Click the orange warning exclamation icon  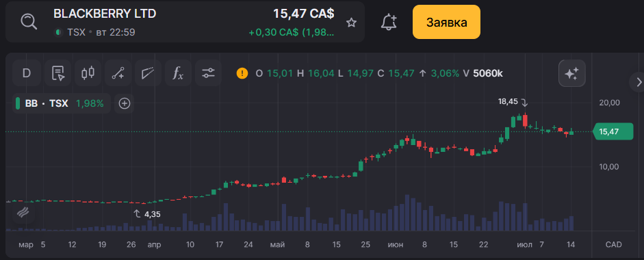point(242,73)
